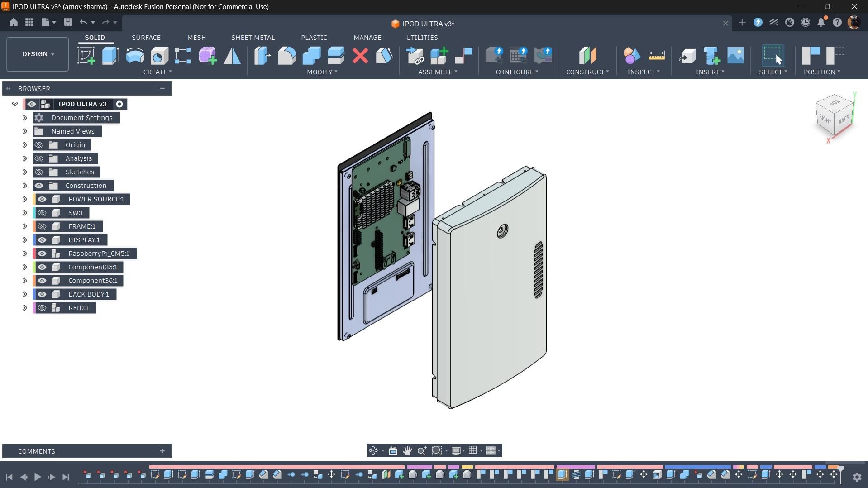Play the design timeline
Screen dimensions: 868x488
[x=38, y=477]
